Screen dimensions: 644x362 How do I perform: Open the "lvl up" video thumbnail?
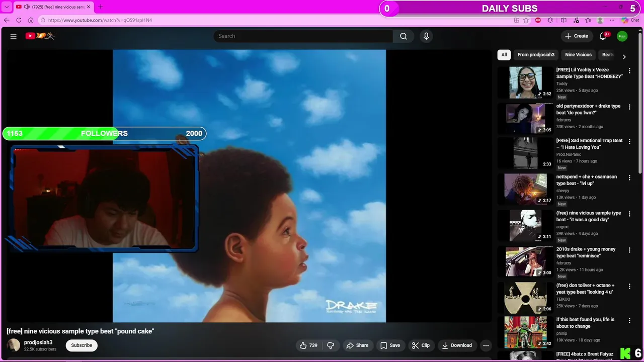[x=525, y=190]
